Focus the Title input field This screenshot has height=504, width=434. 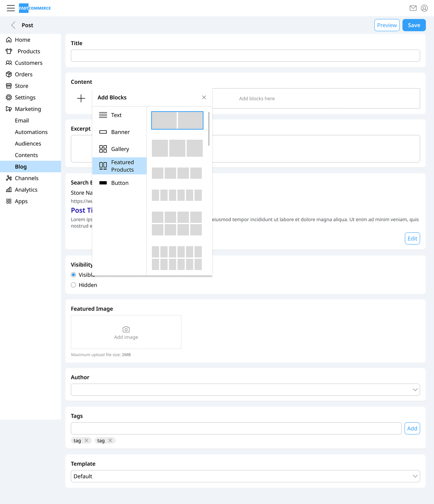coord(245,56)
